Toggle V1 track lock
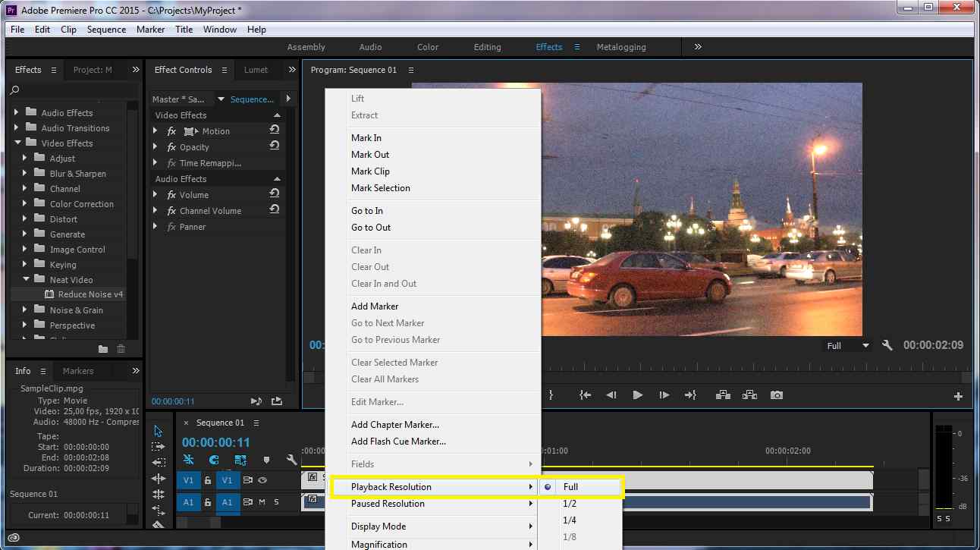The width and height of the screenshot is (980, 550). (207, 480)
